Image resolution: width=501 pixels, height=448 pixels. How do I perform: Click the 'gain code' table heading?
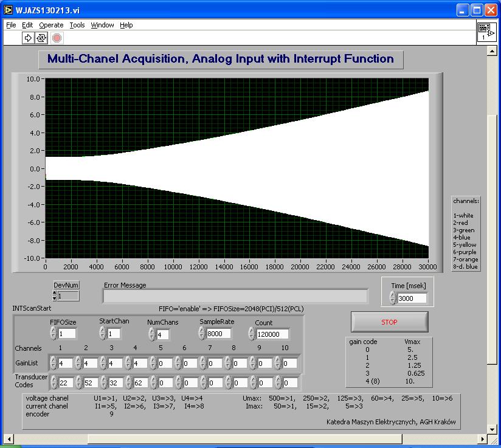[363, 342]
